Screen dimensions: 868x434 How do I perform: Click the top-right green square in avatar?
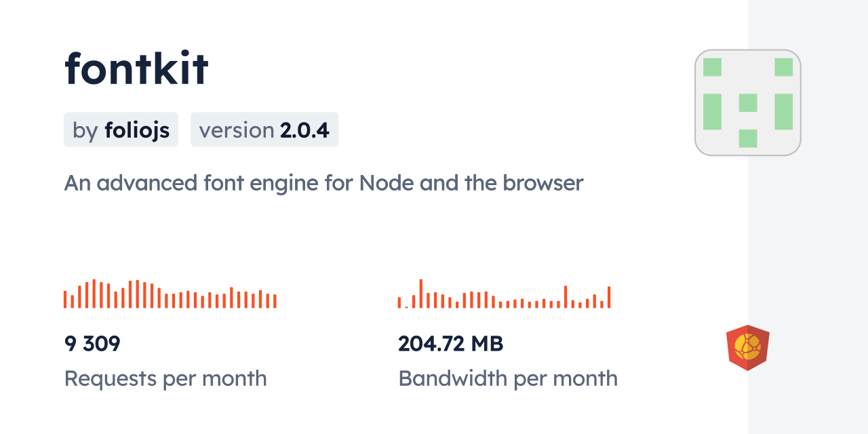point(783,67)
